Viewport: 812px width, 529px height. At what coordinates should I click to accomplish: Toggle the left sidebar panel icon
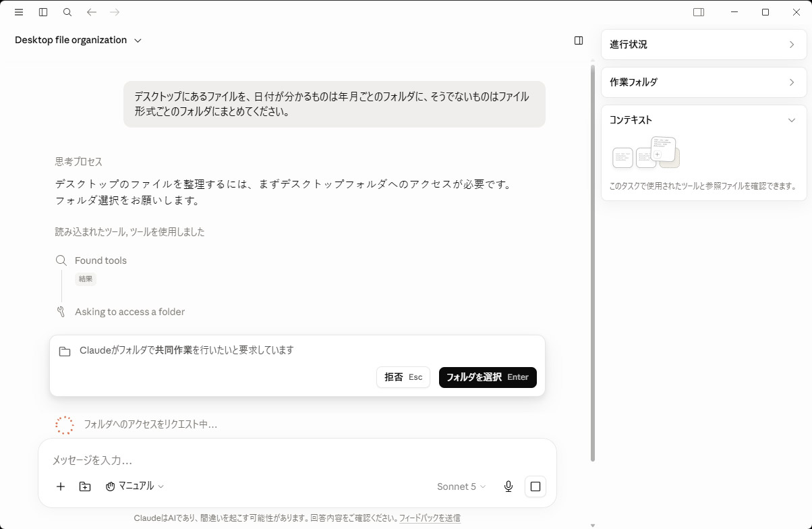(43, 12)
